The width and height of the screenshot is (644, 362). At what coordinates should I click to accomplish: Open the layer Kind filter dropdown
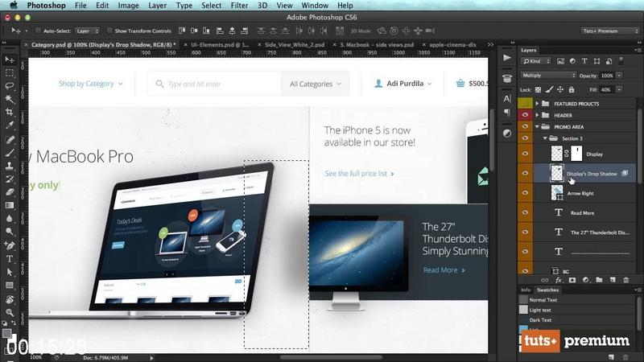pos(536,61)
